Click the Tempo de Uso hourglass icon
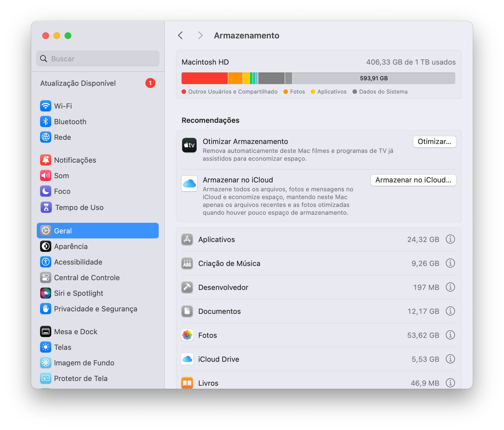 coord(46,207)
